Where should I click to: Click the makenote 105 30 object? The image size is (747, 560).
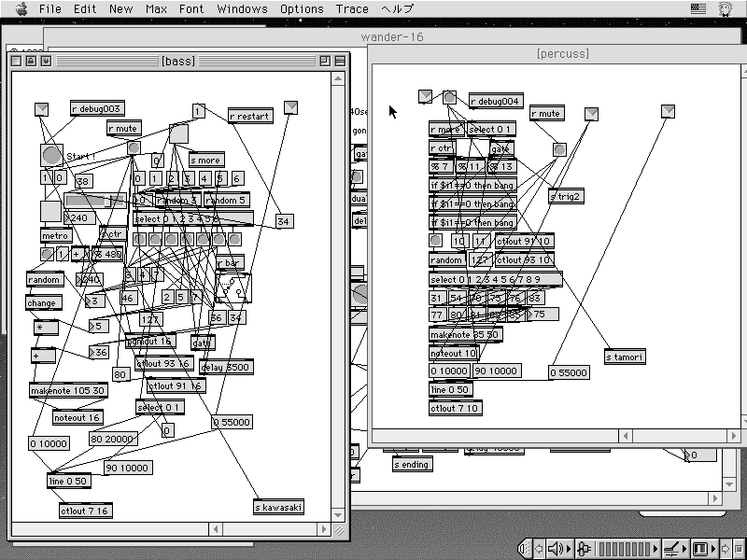coord(68,390)
